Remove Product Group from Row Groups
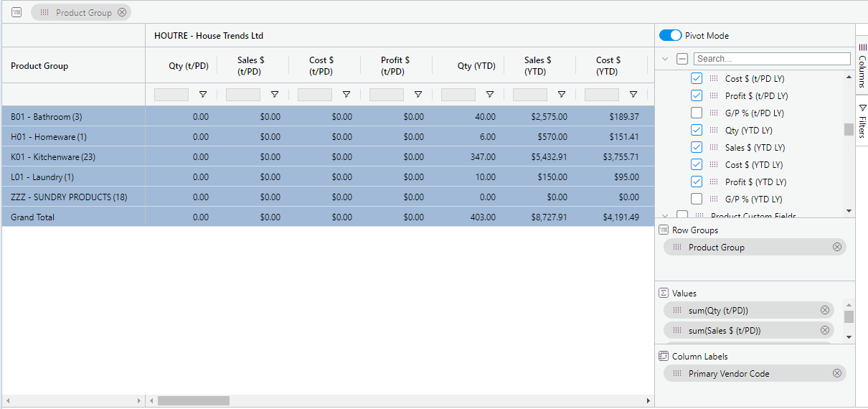The width and height of the screenshot is (868, 409). (x=836, y=248)
